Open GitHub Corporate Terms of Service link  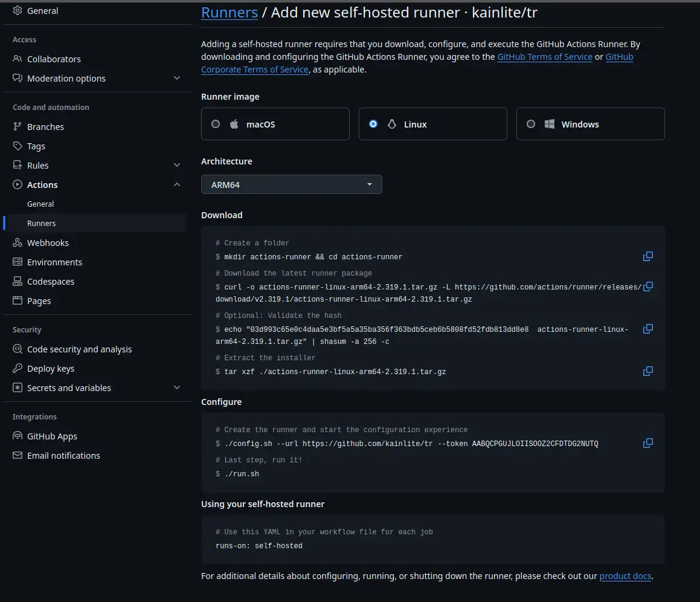click(255, 70)
